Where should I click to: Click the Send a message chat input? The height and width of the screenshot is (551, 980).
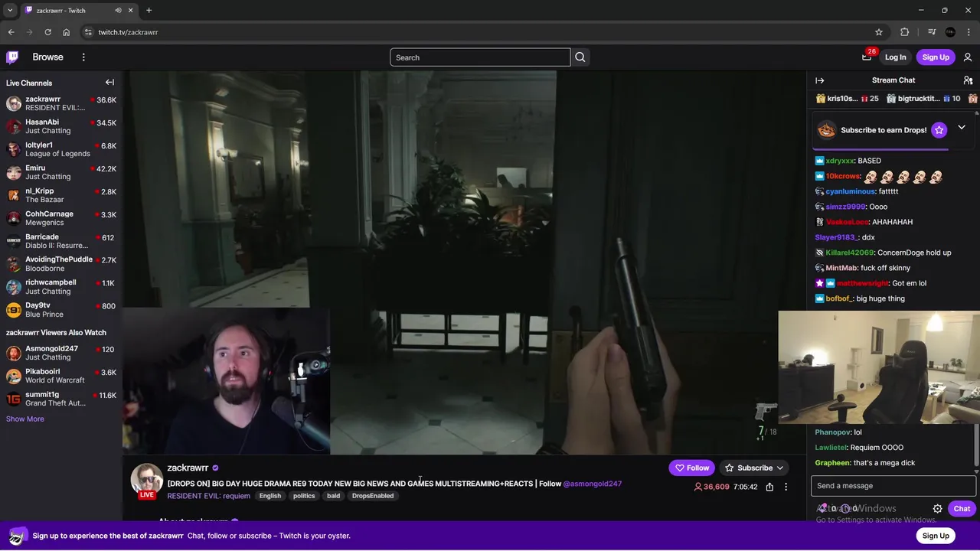893,486
